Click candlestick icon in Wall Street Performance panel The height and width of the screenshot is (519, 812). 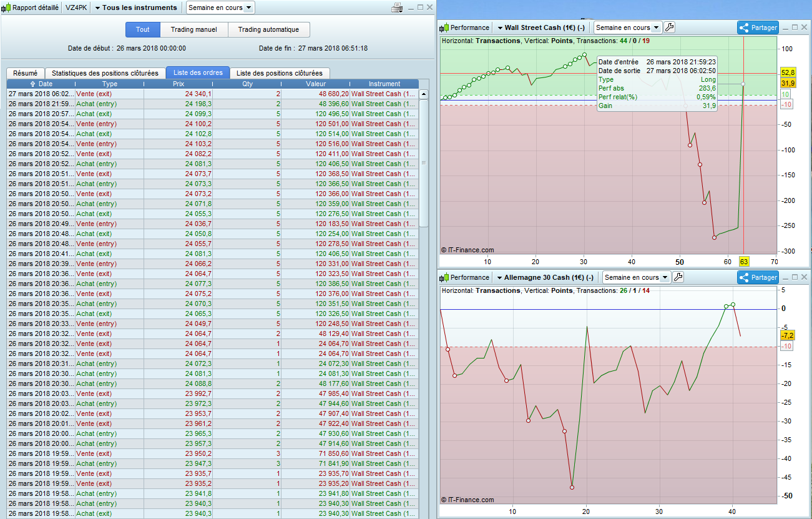tap(444, 27)
